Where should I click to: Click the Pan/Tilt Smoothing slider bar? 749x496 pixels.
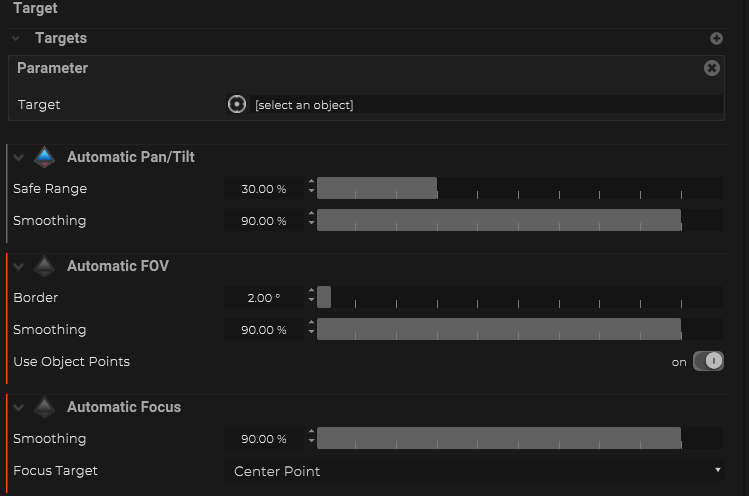coord(519,220)
